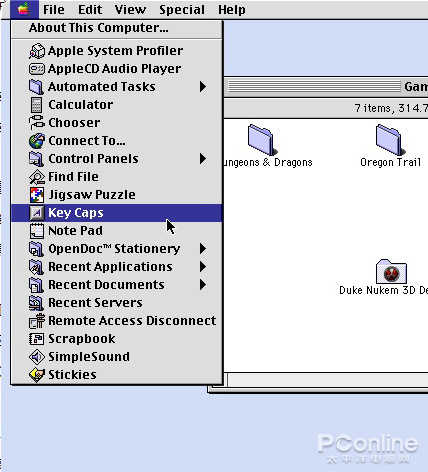Open the Special menu

182,10
